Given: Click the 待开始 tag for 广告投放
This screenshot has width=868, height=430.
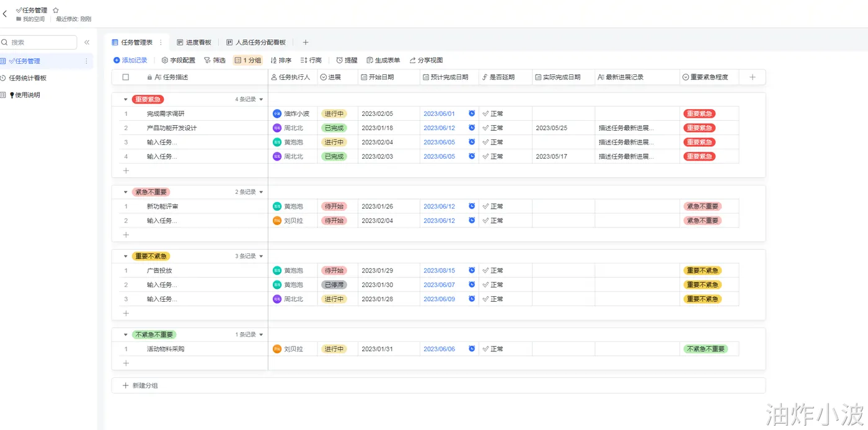Looking at the screenshot, I should click(334, 270).
